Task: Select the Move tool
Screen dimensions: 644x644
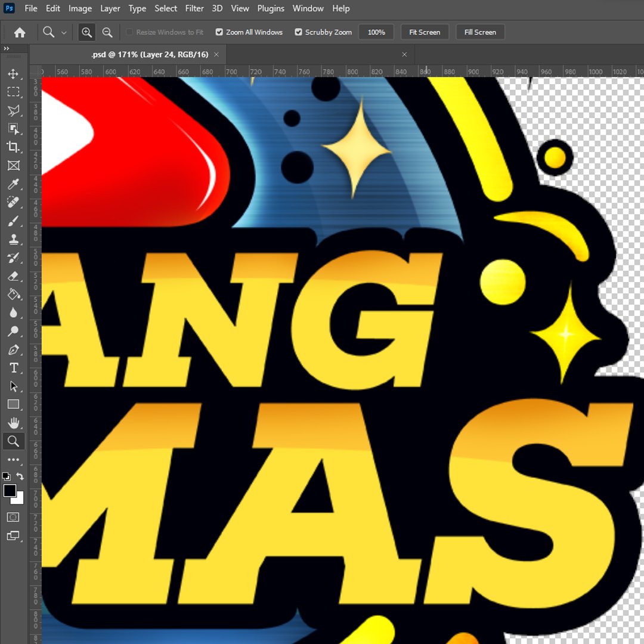Action: (x=13, y=74)
